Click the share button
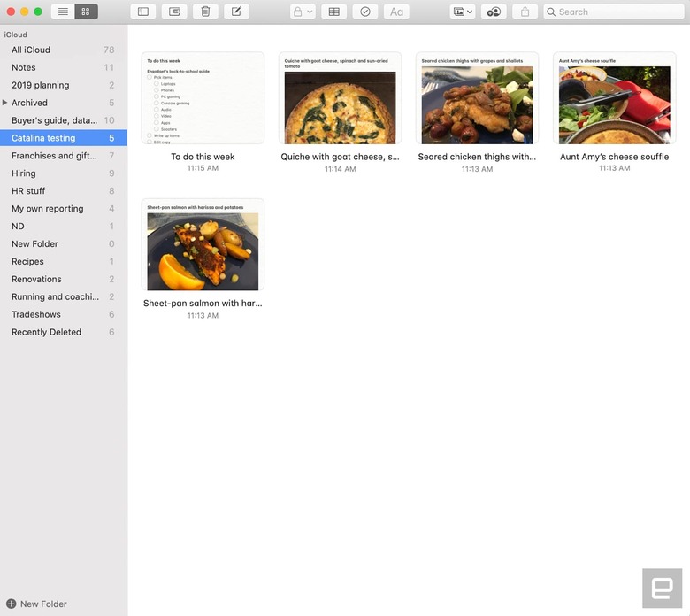 [525, 12]
